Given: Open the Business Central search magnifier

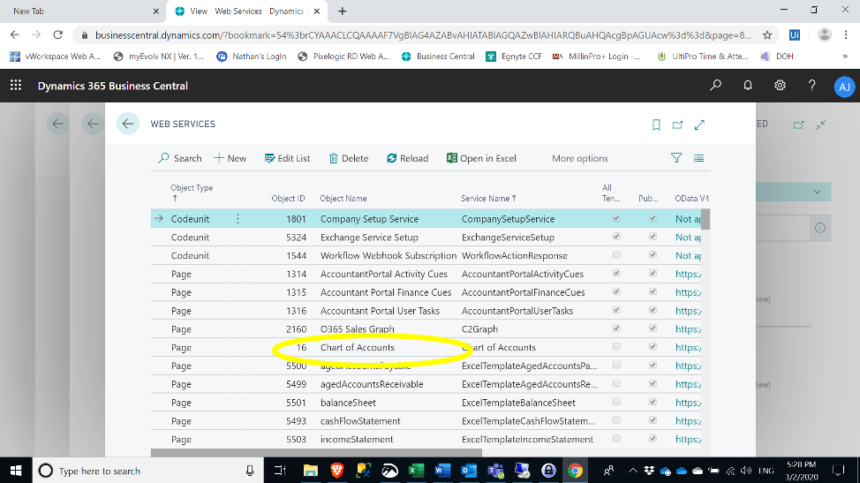Looking at the screenshot, I should click(x=716, y=86).
